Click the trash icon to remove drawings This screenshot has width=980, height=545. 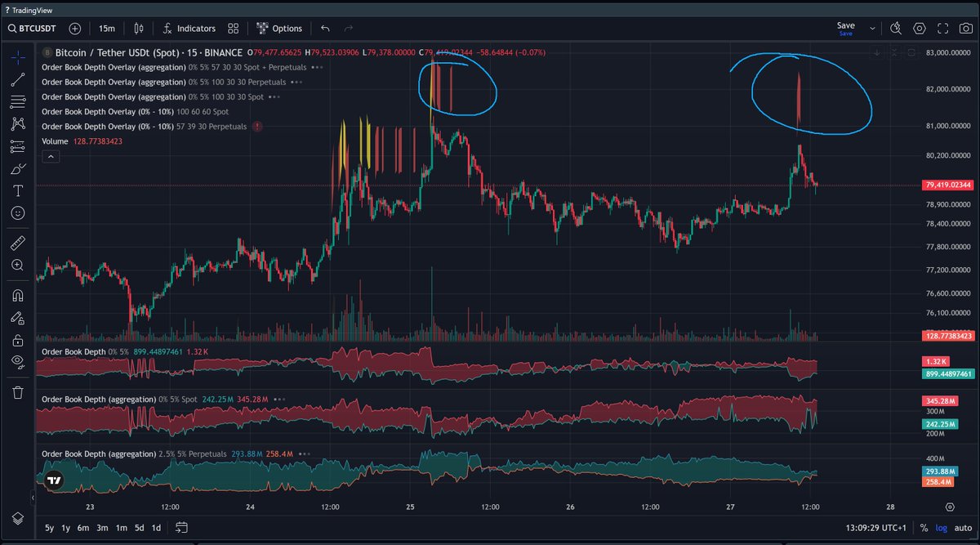pyautogui.click(x=17, y=392)
